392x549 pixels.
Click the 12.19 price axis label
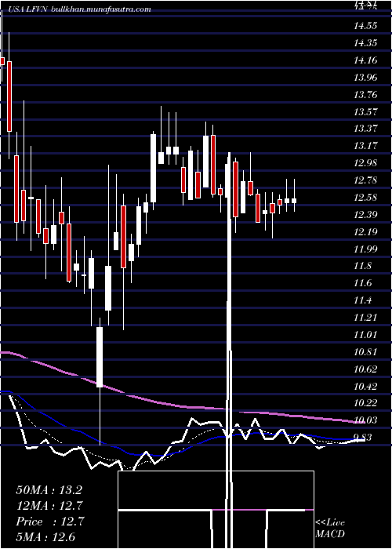point(365,231)
